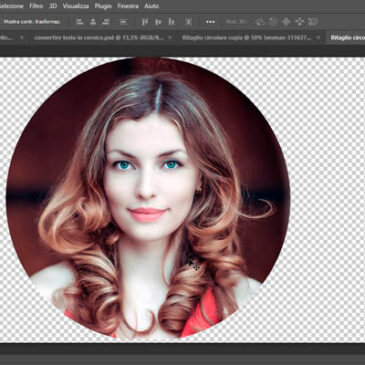Click Align bottom edges icon
The height and width of the screenshot is (365, 365).
coord(171,22)
